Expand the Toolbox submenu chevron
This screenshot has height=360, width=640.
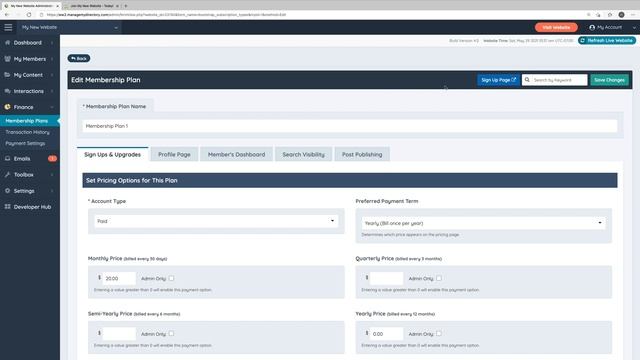[52, 175]
